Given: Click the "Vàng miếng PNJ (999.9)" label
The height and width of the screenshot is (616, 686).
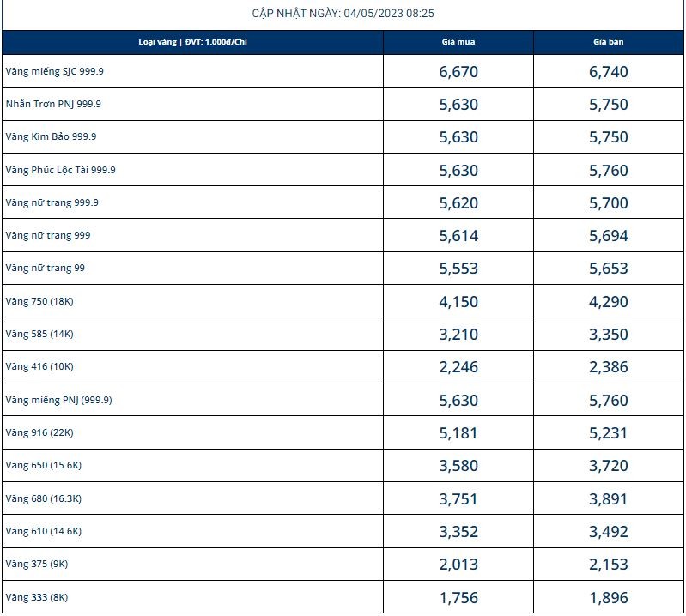Looking at the screenshot, I should click(58, 400).
